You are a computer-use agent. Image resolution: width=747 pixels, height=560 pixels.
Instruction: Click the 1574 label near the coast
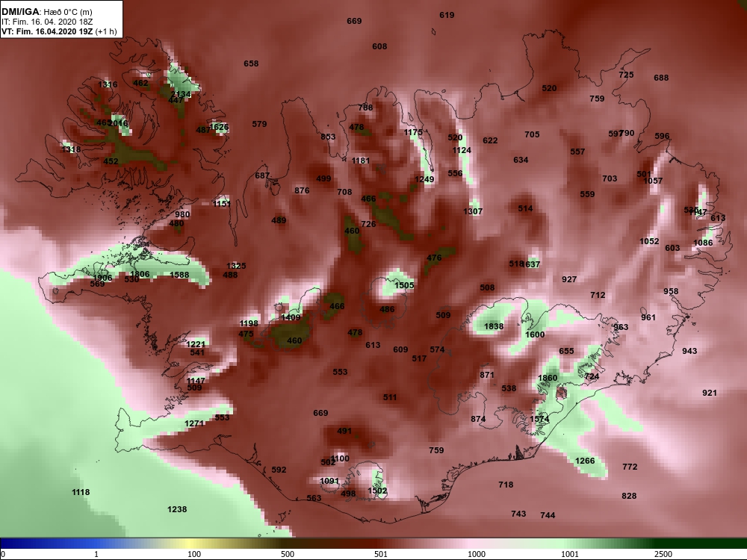click(x=540, y=420)
